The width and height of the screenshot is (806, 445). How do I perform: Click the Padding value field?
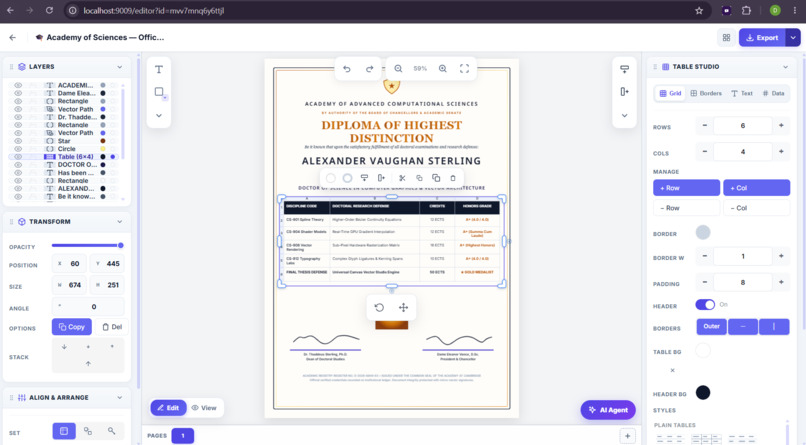click(743, 282)
